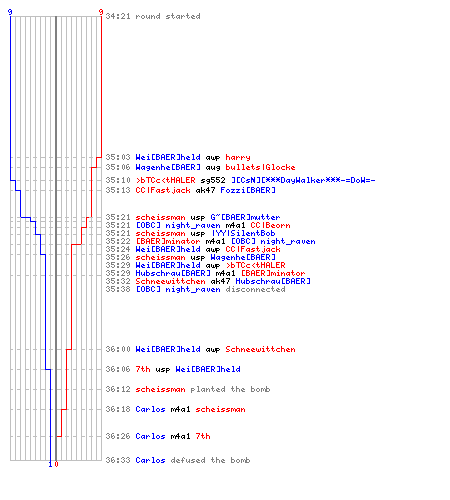Click Schneewittchen victim at 36:00
Screen dimensions: 450x500
pos(260,349)
